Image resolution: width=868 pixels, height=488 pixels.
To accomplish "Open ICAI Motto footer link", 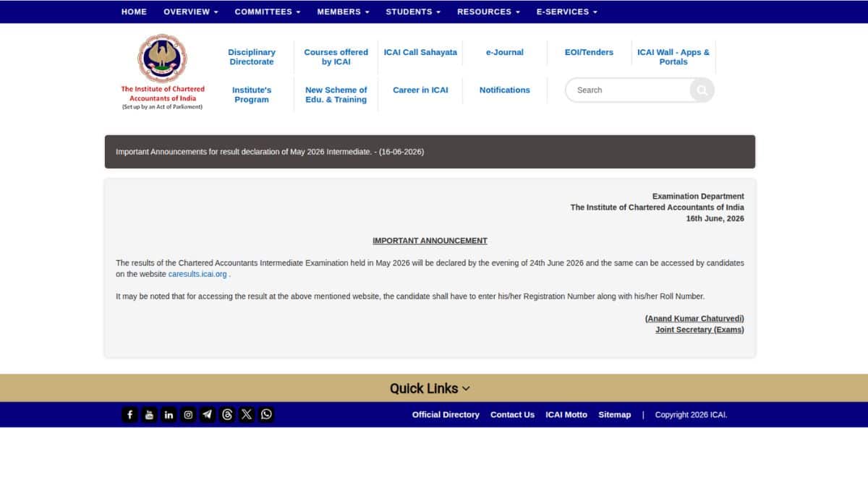I will 566,414.
